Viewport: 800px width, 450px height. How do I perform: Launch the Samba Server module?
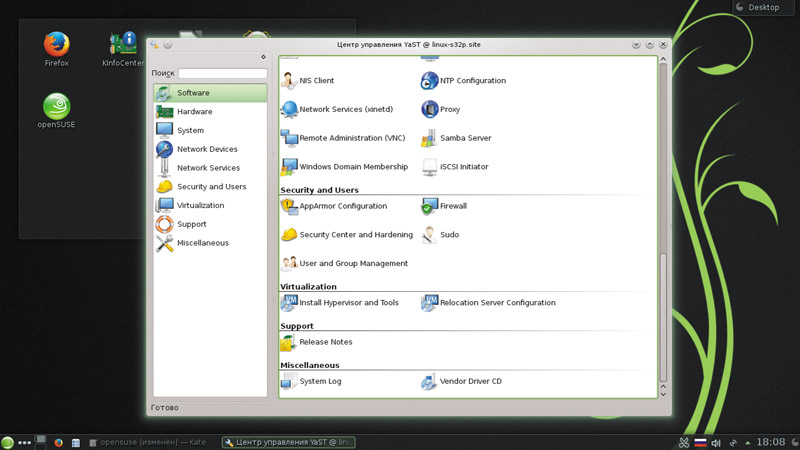(x=456, y=138)
